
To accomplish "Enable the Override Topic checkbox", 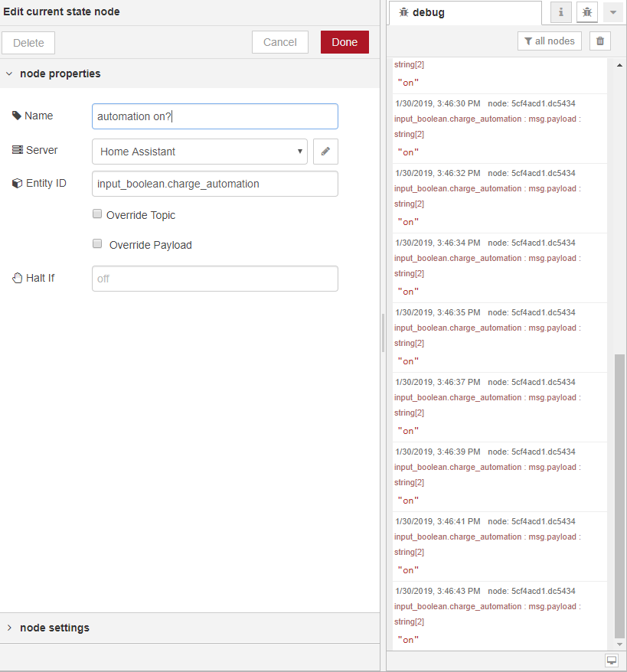I will tap(97, 214).
